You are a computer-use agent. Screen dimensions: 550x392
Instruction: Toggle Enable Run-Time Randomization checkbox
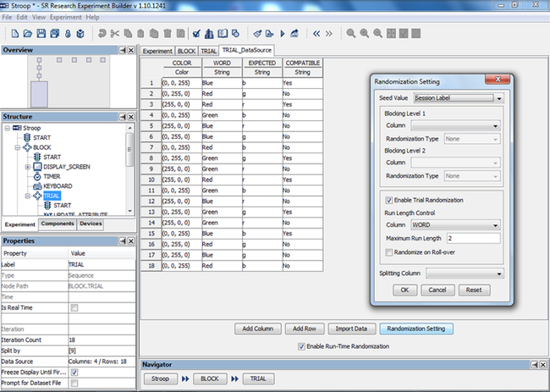click(x=302, y=346)
